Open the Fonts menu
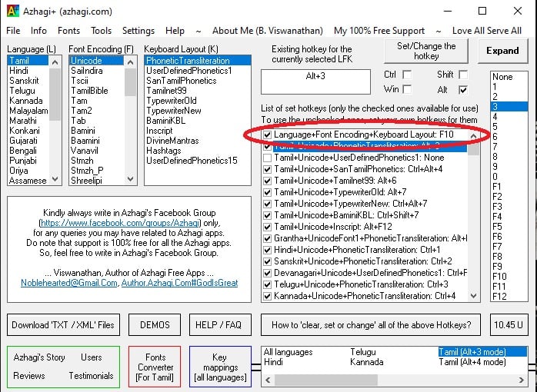537x392 pixels. pyautogui.click(x=68, y=31)
